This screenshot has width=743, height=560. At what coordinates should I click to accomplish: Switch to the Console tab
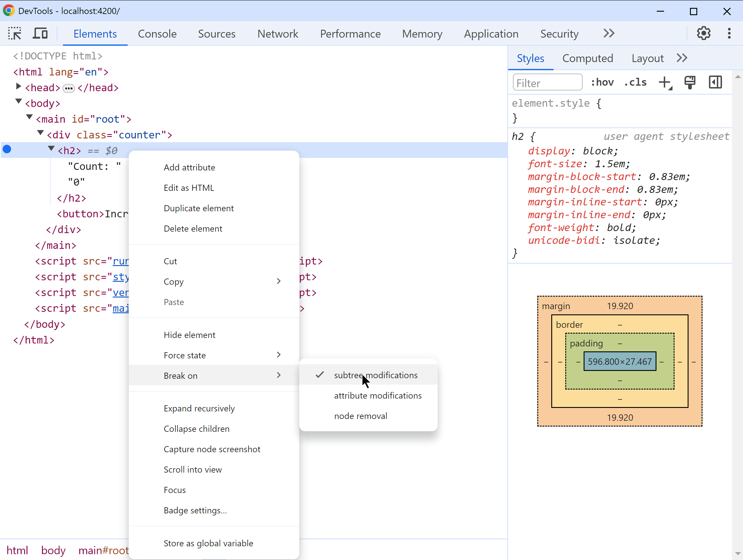pyautogui.click(x=157, y=34)
